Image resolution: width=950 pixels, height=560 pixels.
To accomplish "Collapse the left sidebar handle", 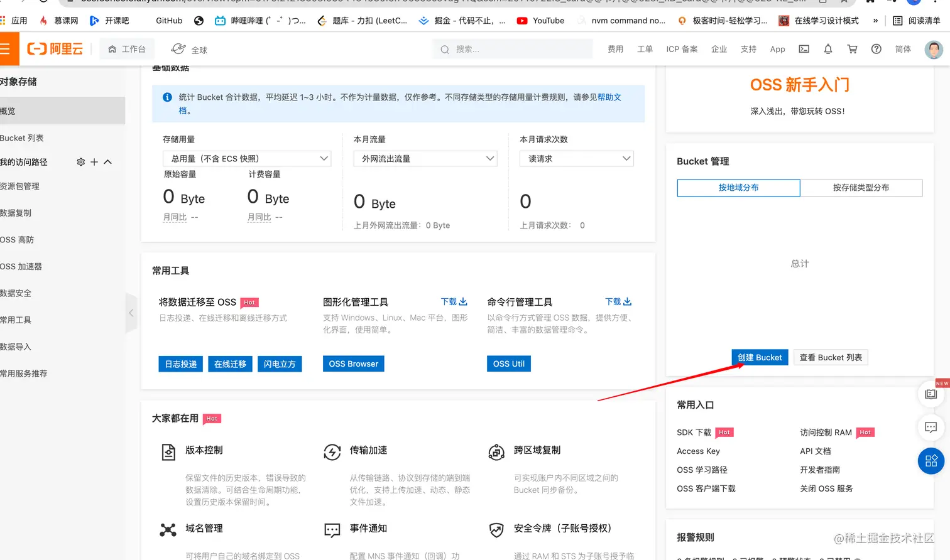I will tap(131, 312).
